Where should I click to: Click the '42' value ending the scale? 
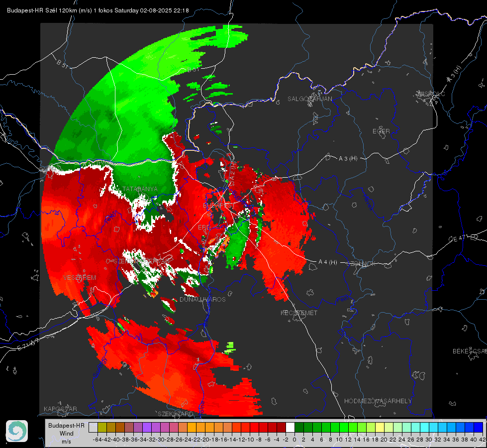pyautogui.click(x=483, y=440)
